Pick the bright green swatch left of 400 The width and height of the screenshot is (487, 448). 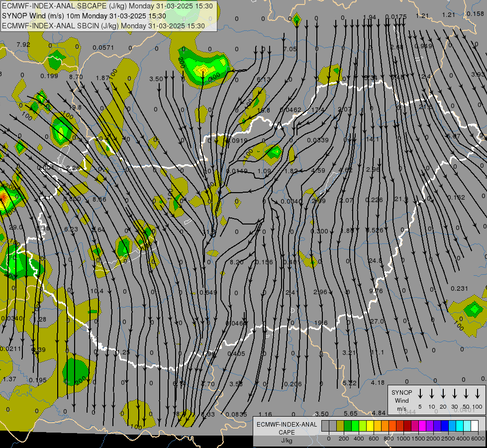click(355, 426)
